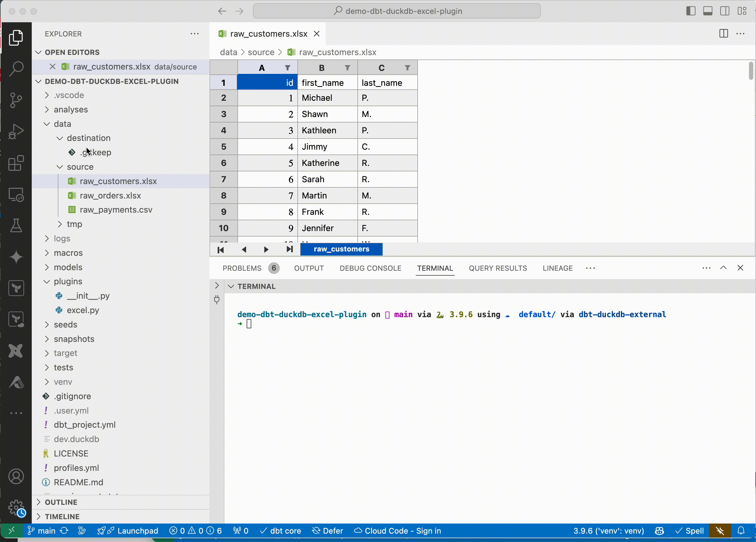Viewport: 756px width, 542px height.
Task: Open the Search view in activity bar
Action: [16, 69]
